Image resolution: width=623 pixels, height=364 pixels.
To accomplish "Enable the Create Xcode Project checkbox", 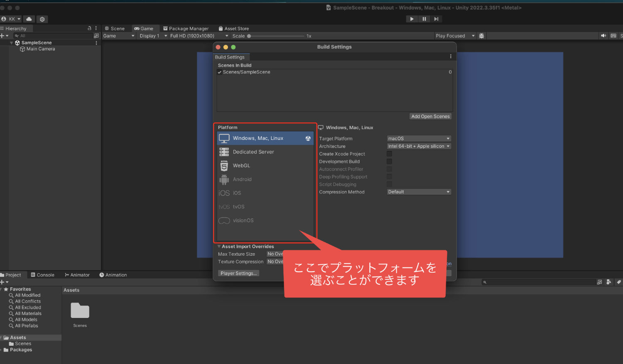I will (389, 154).
